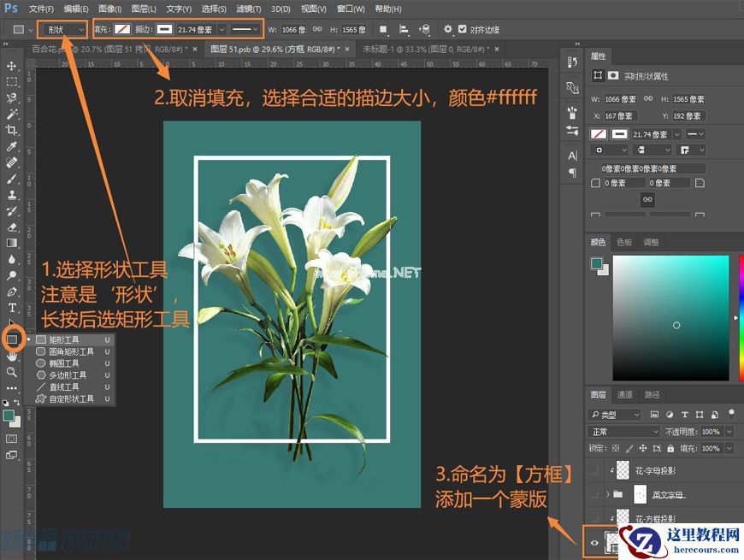
Task: Select the Ellipse tool from the shape flyout
Action: click(x=64, y=363)
